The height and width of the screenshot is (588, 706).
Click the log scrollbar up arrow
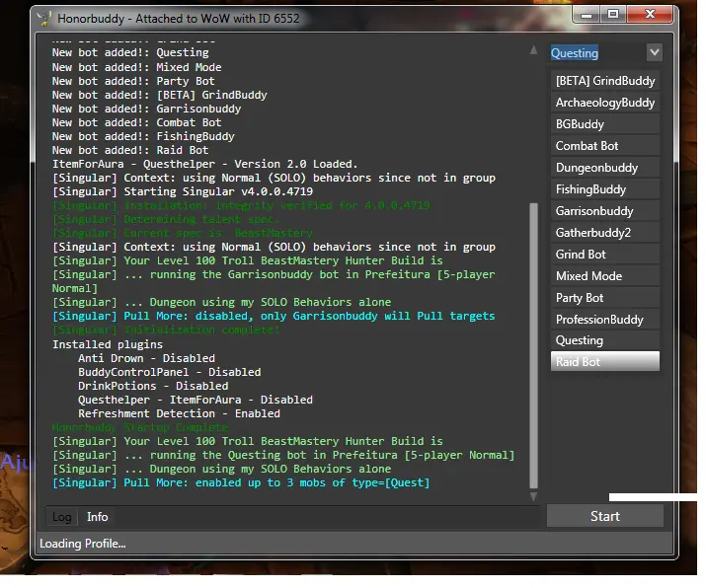point(533,50)
